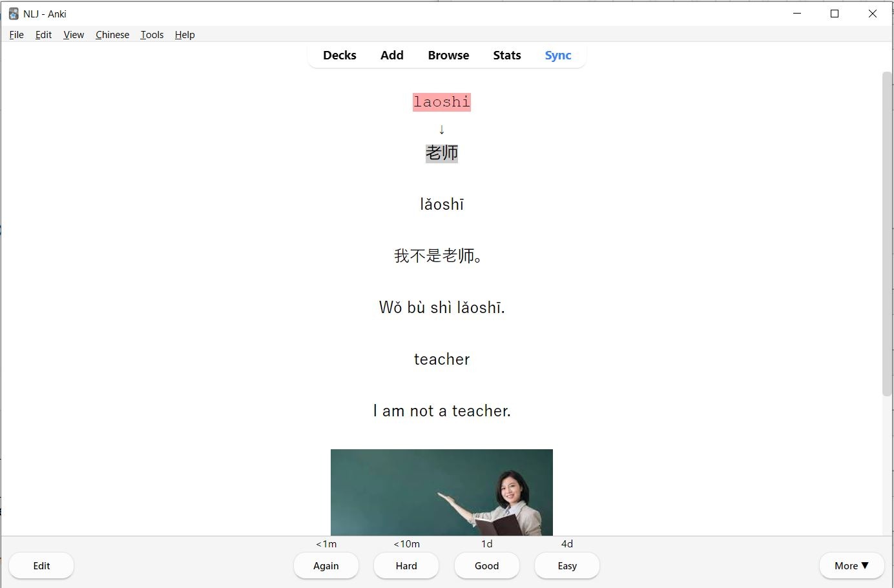
Task: Rate the card Good
Action: (487, 566)
